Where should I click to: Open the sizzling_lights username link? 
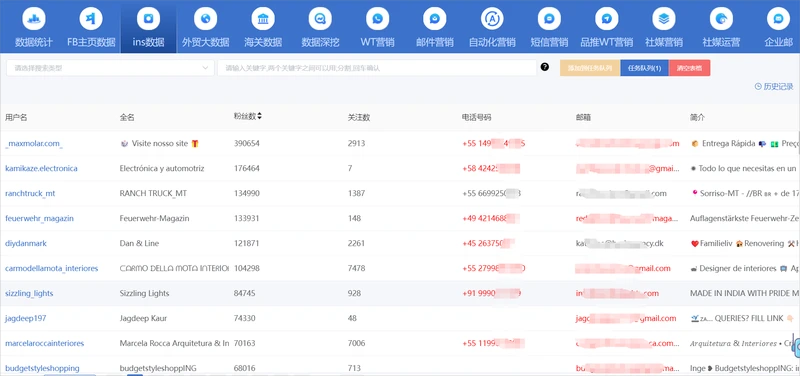(29, 293)
